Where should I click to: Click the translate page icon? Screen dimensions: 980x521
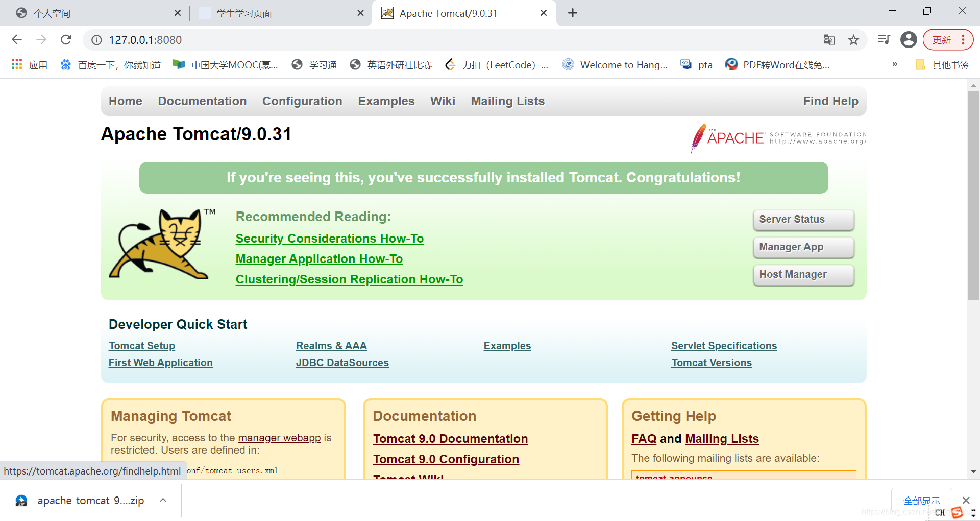(x=829, y=40)
